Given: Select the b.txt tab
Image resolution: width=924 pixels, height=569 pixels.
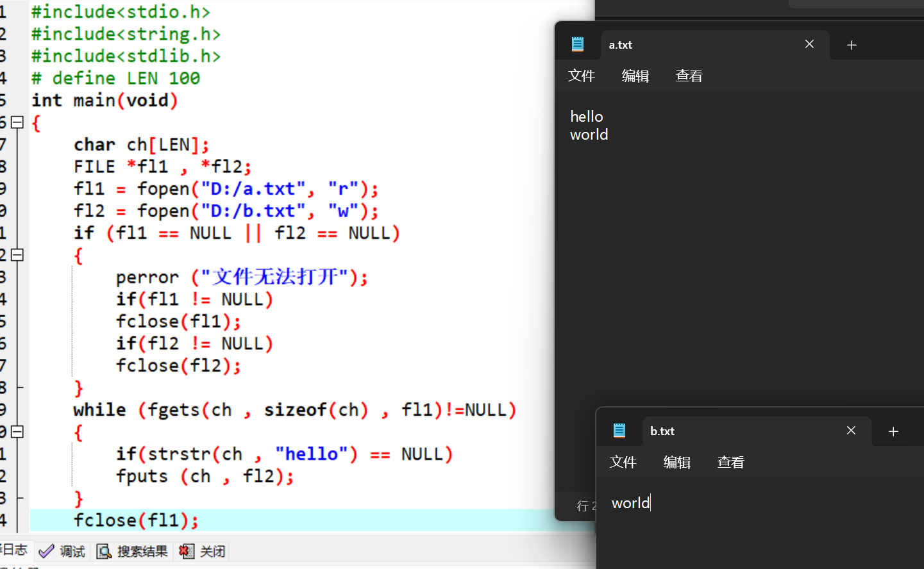Looking at the screenshot, I should [757, 431].
